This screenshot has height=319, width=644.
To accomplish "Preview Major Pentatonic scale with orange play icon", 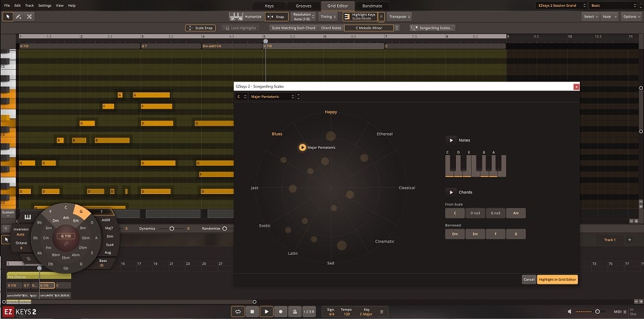I will click(303, 147).
